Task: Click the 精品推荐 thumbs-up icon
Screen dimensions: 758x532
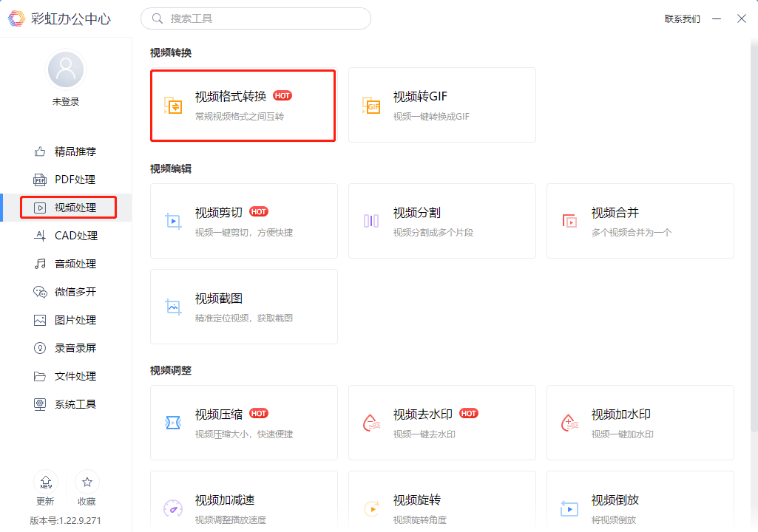Action: coord(40,151)
